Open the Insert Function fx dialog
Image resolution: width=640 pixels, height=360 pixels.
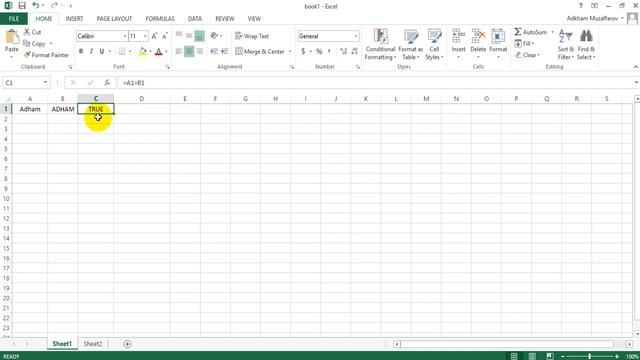coord(107,82)
